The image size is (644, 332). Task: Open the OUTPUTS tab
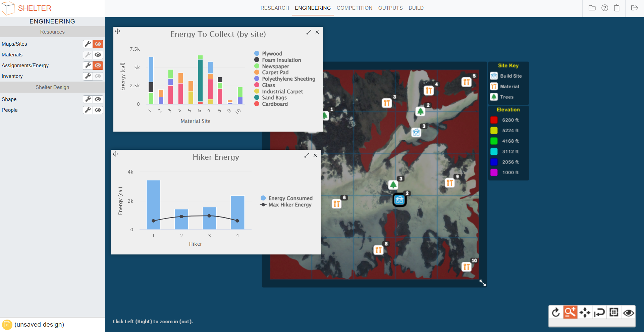(390, 8)
